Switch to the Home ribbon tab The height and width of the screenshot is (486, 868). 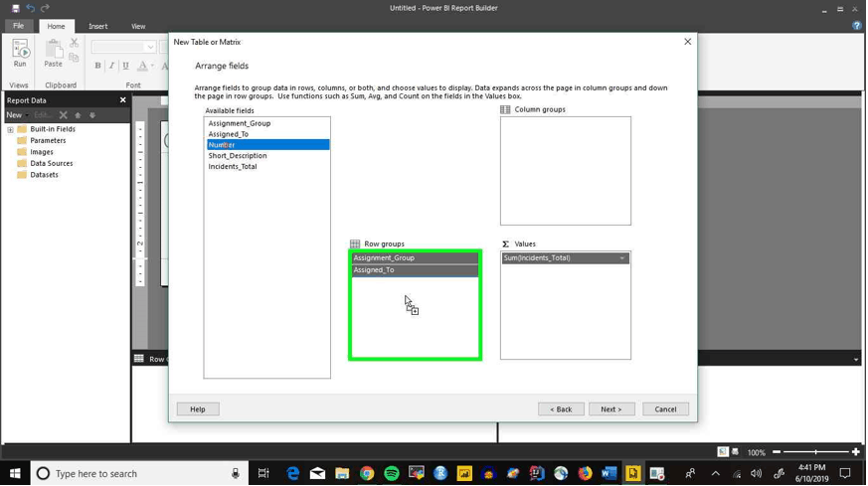point(56,26)
